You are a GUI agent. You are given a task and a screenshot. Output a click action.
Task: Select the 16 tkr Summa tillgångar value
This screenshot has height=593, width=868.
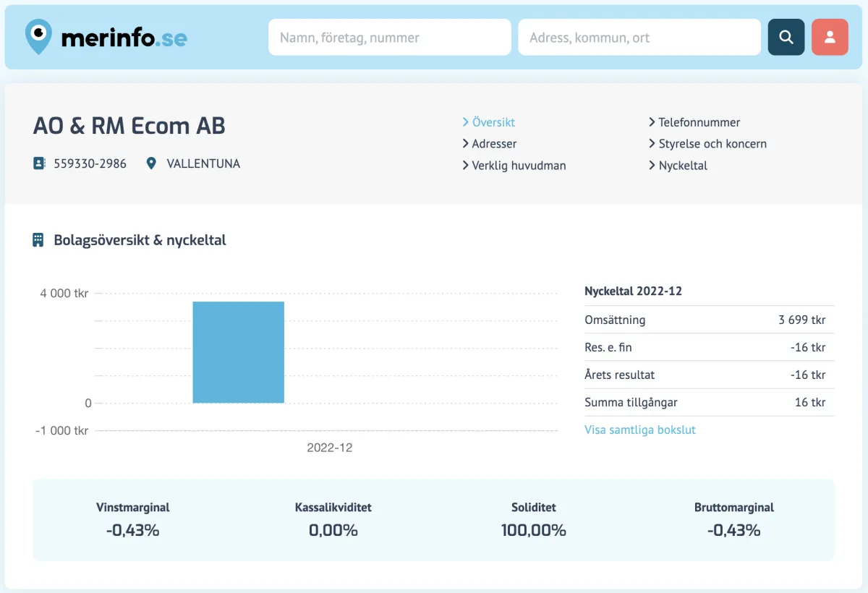810,402
